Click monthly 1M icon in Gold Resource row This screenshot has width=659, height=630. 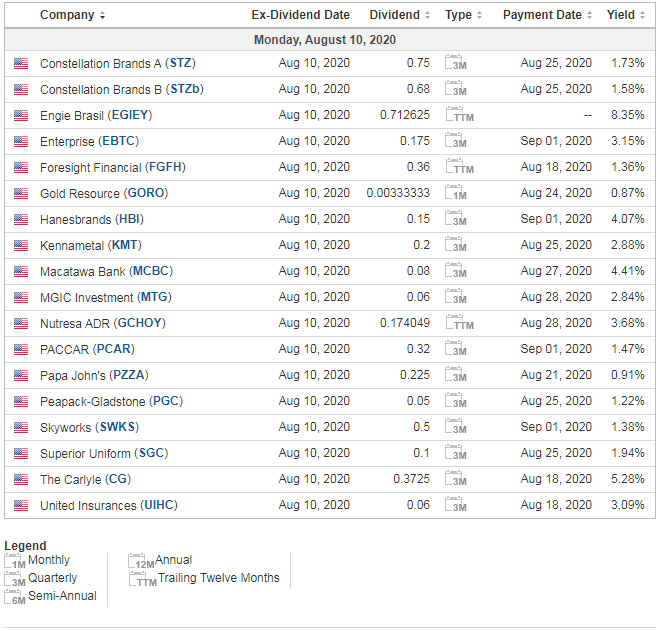(456, 192)
